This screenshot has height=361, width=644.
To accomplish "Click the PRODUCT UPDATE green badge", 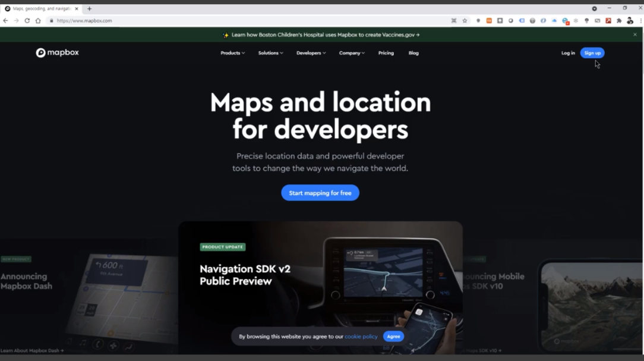I will [223, 247].
